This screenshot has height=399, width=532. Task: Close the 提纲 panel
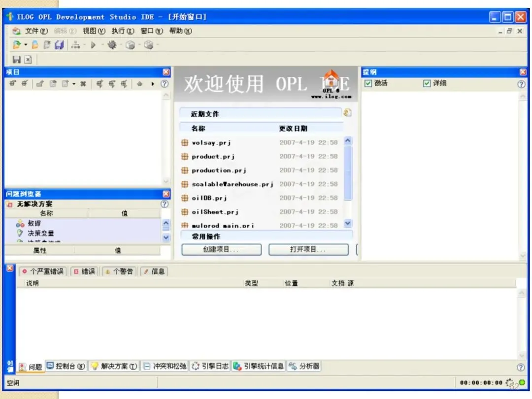[523, 72]
